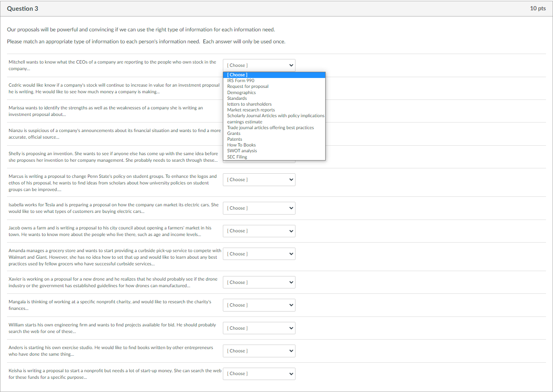Select Request for proposal option
553x392 pixels.
tap(274, 86)
